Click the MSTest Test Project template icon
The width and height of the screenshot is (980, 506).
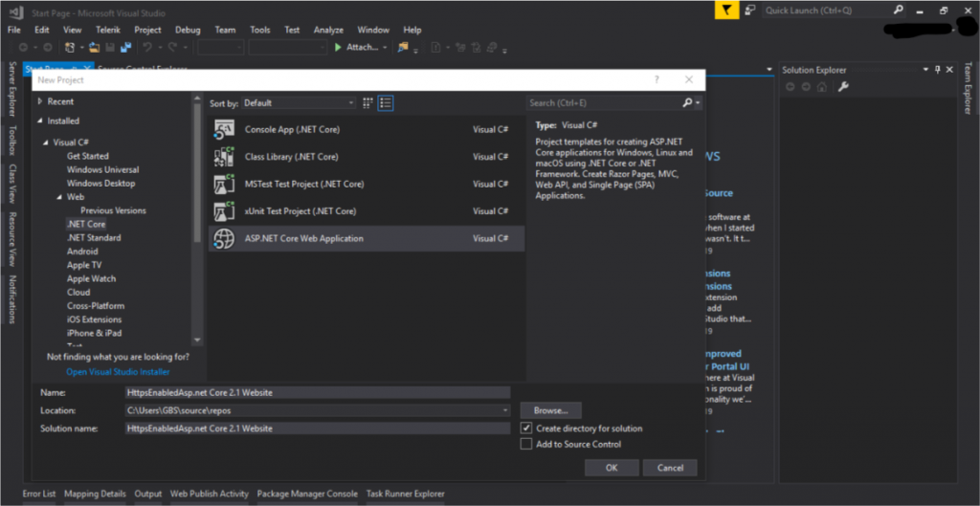224,184
